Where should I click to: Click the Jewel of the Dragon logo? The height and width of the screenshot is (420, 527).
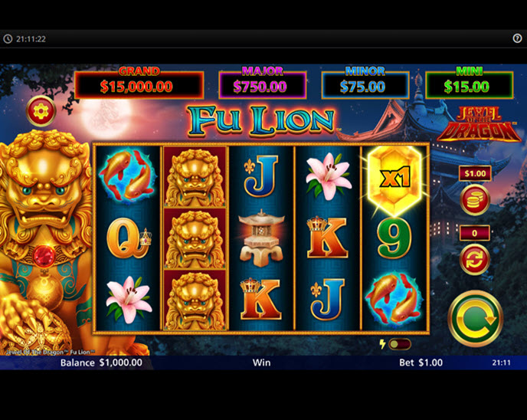478,124
